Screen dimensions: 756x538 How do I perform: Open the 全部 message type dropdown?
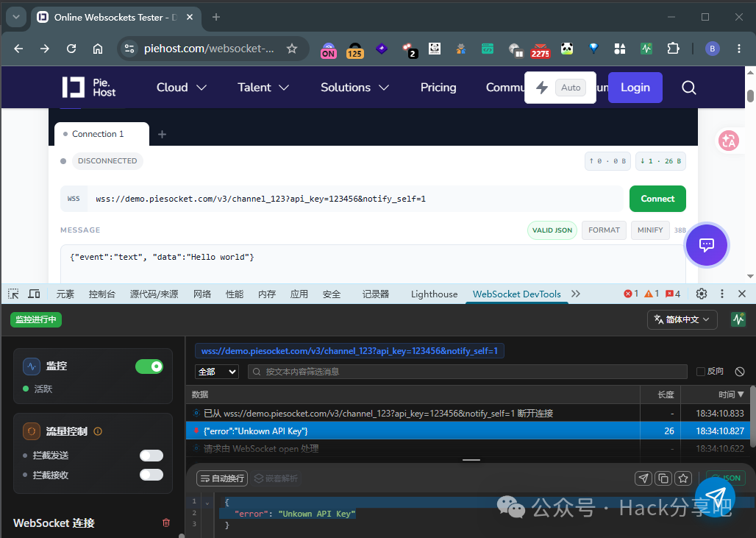(x=216, y=372)
